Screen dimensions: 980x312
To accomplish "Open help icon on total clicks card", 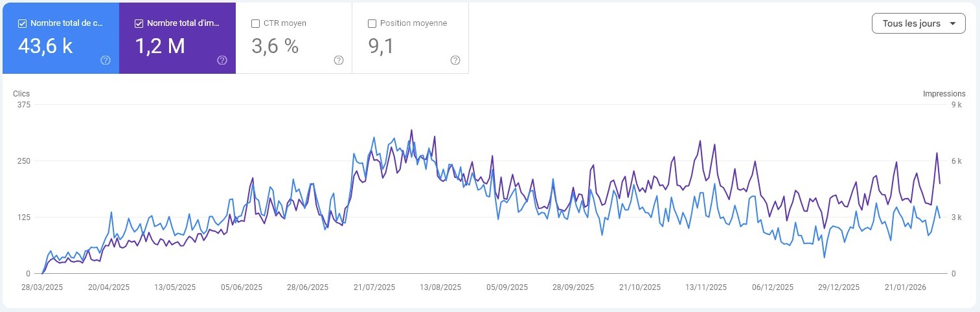I will point(106,60).
